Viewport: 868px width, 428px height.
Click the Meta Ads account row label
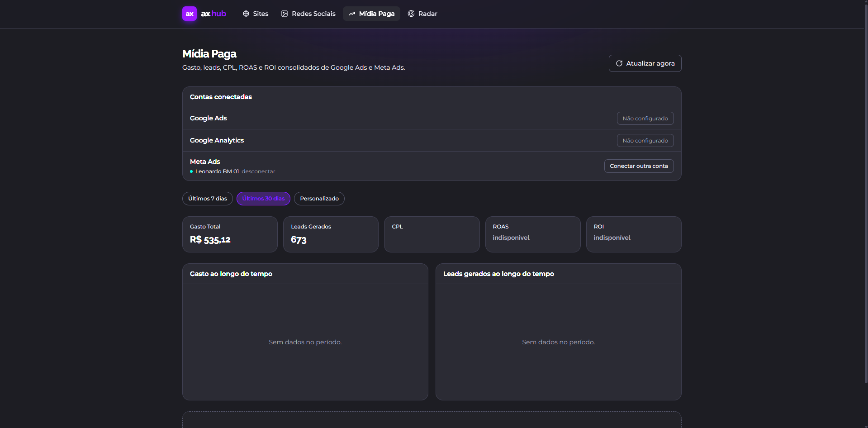(x=205, y=162)
